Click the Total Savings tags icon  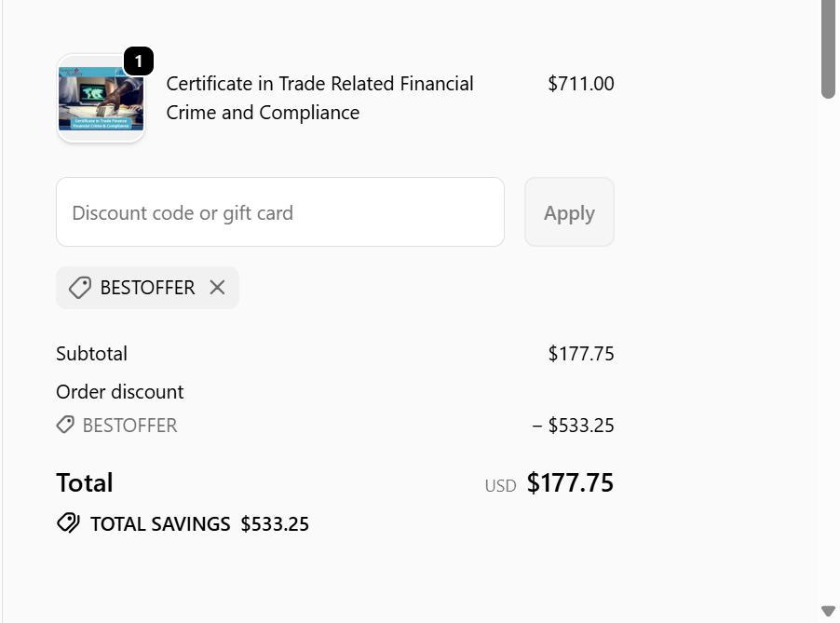click(x=68, y=523)
